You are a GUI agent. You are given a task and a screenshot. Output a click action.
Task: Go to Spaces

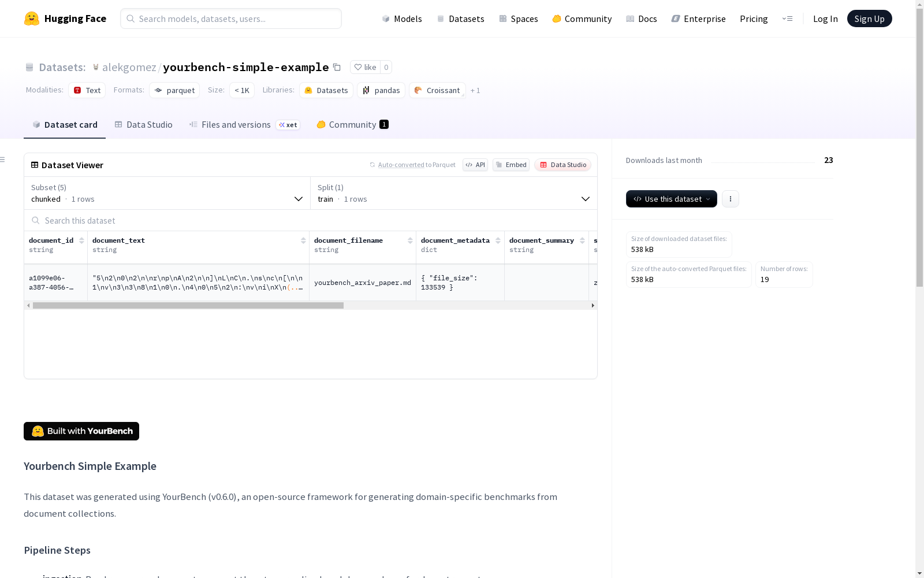(519, 18)
